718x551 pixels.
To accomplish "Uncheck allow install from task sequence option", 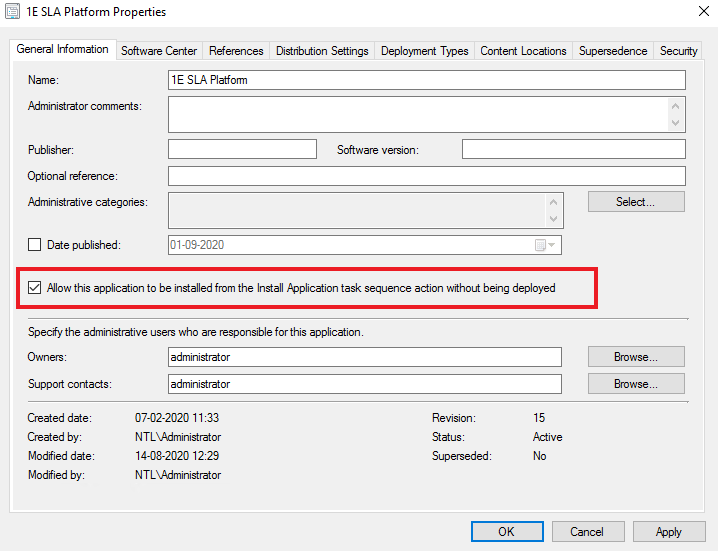I will tap(35, 288).
